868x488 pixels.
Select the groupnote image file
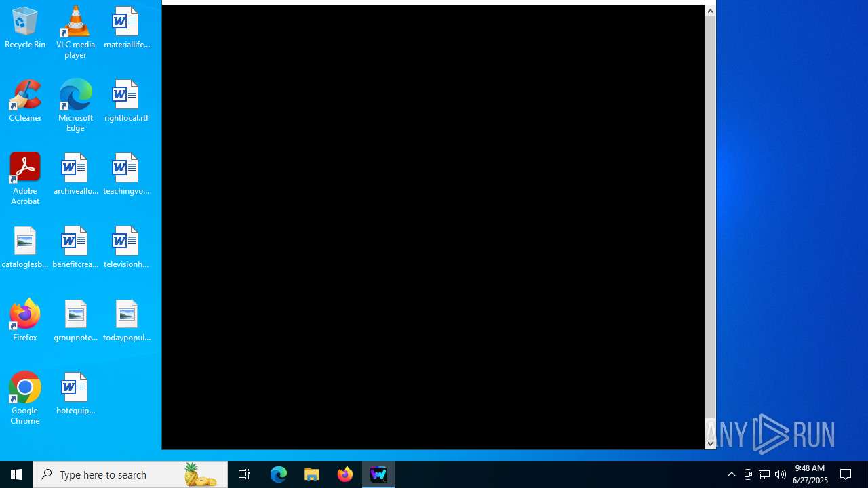[75, 321]
